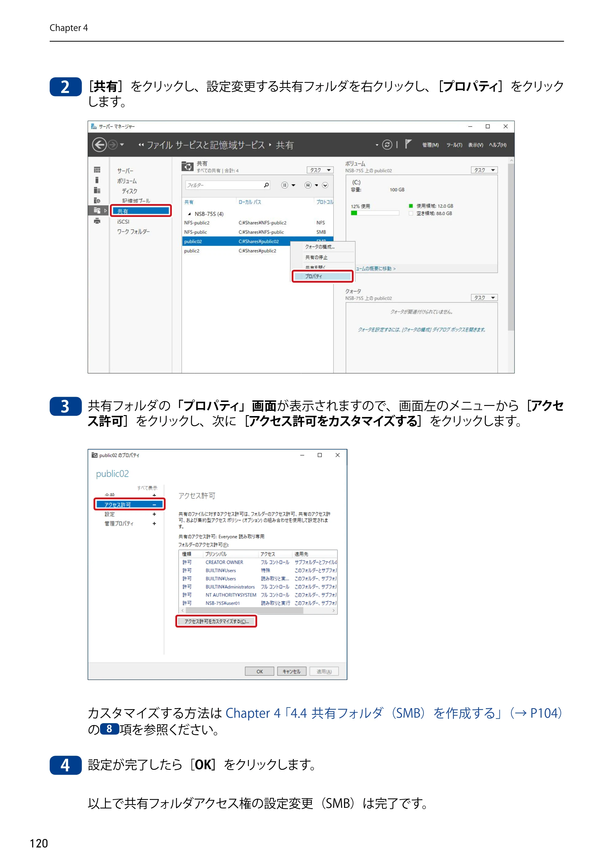Select the NFS-public2 share row

point(257,223)
